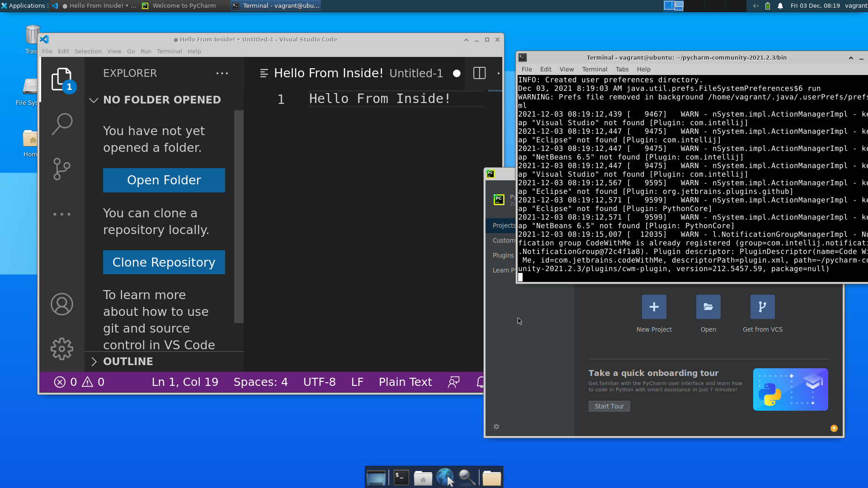Change the LF end of line sequence

point(357,382)
